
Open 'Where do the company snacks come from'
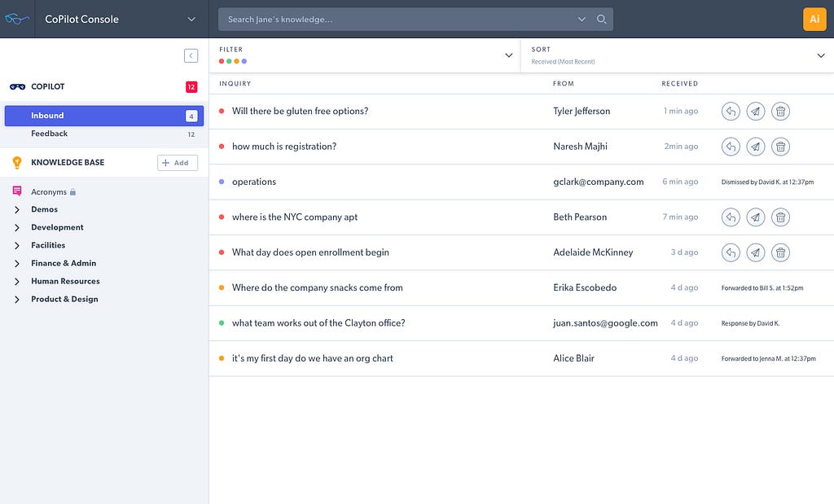pos(317,287)
